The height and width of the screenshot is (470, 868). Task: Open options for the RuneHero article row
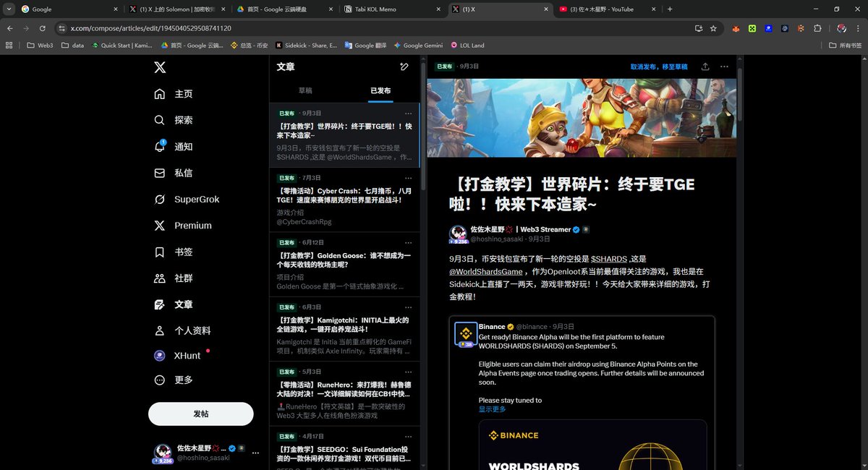pos(409,372)
